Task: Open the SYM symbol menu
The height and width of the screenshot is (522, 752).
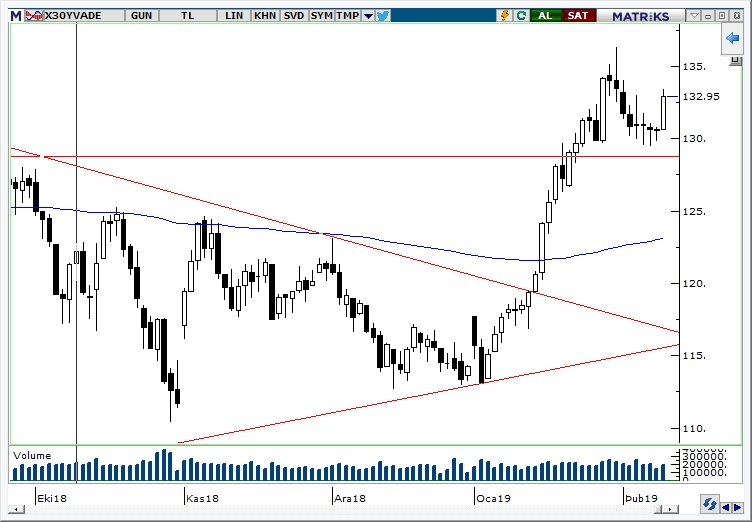Action: click(x=321, y=16)
